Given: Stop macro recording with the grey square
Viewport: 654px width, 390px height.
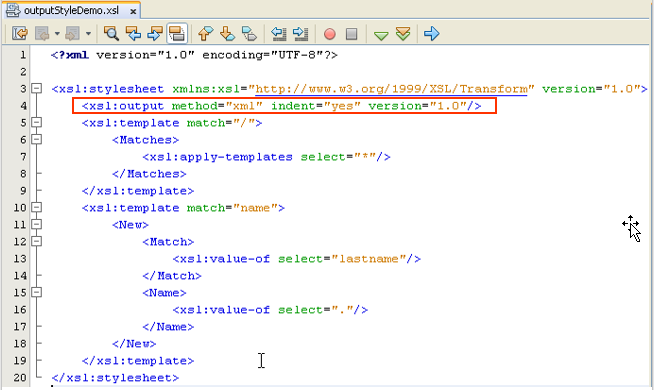Looking at the screenshot, I should [352, 34].
